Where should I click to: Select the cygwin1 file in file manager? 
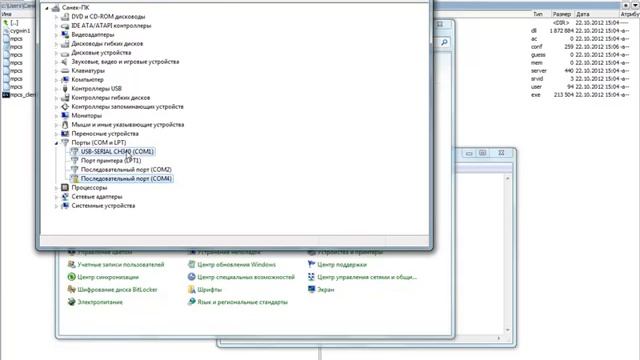[20, 31]
